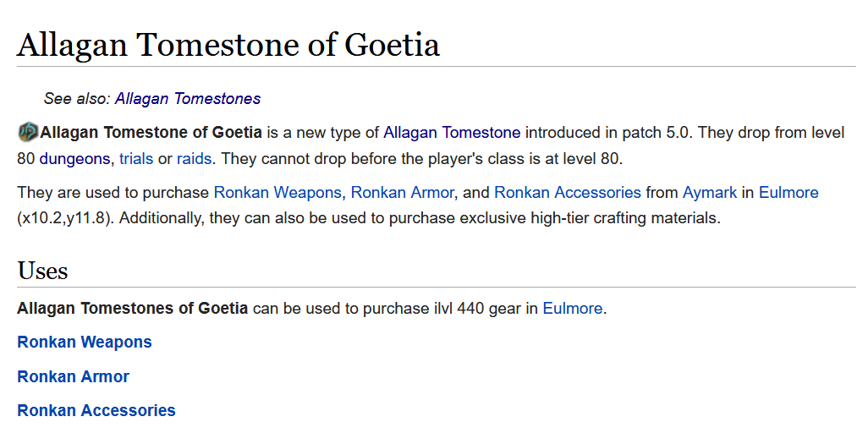Select the bold Ronkan Accessories link under Uses
The width and height of the screenshot is (868, 444).
coord(96,410)
